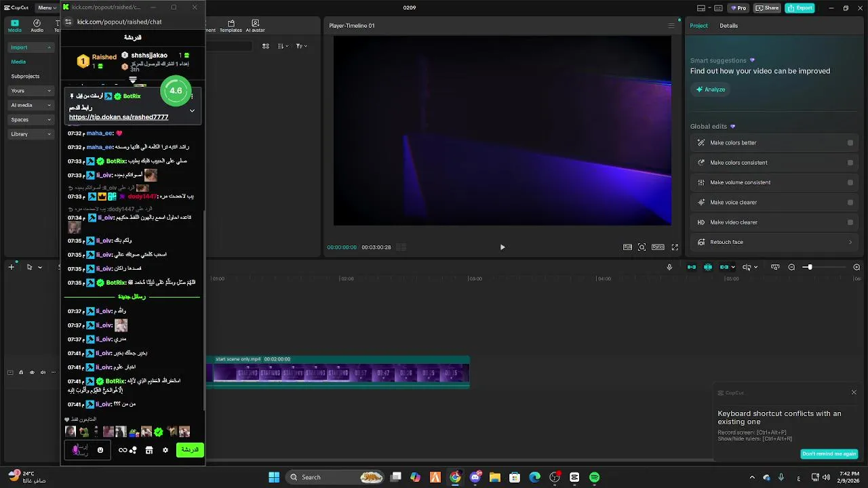Enable Make colors consistent checkbox
Screen dimensions: 868x488
[x=850, y=163]
